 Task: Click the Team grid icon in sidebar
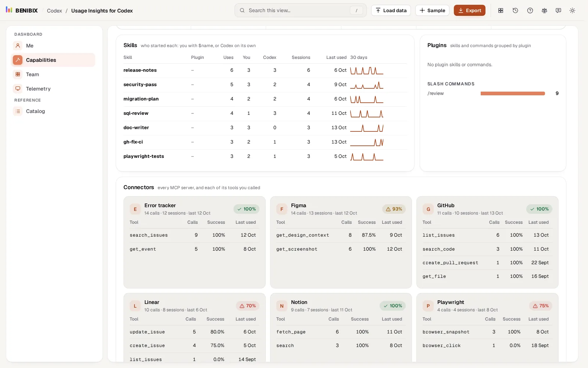18,74
